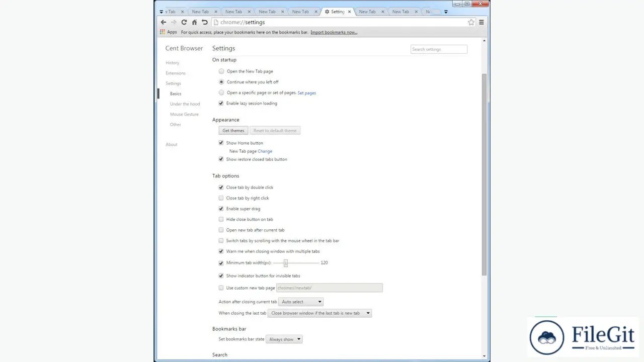Reload the settings page
The height and width of the screenshot is (362, 644).
pyautogui.click(x=184, y=22)
